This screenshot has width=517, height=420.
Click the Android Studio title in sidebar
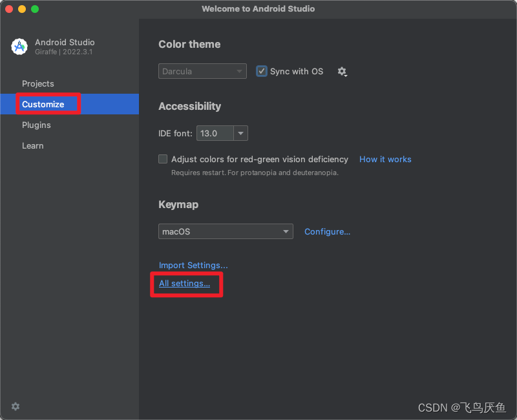click(65, 42)
